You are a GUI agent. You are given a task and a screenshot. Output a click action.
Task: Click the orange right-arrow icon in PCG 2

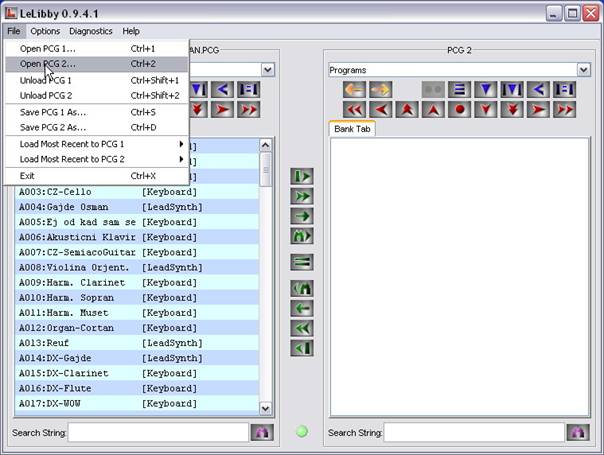[381, 90]
